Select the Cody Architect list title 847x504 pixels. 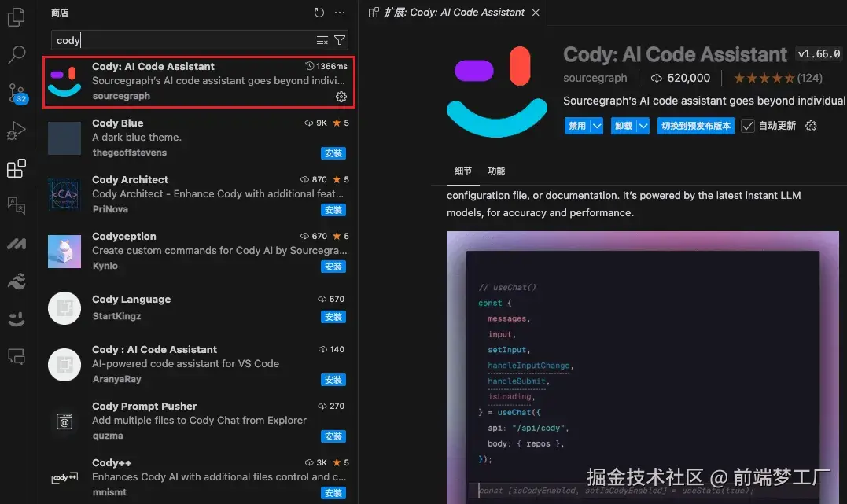coord(130,180)
